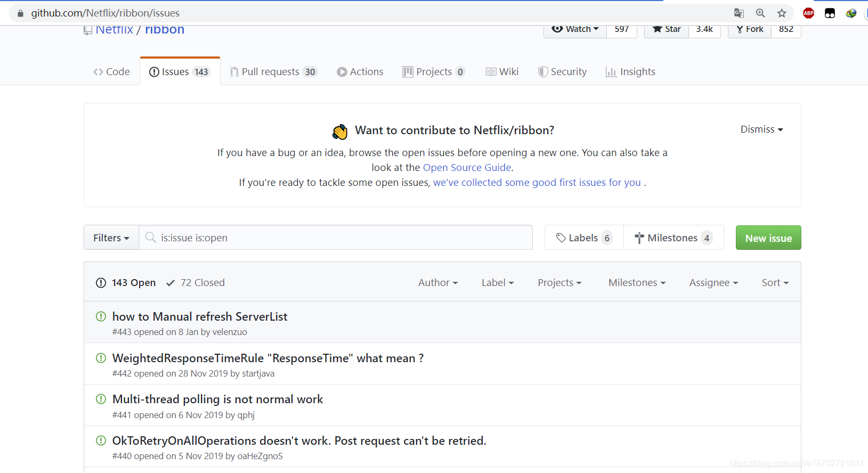Open the Projects filter dropdown
This screenshot has width=868, height=473.
pyautogui.click(x=559, y=283)
